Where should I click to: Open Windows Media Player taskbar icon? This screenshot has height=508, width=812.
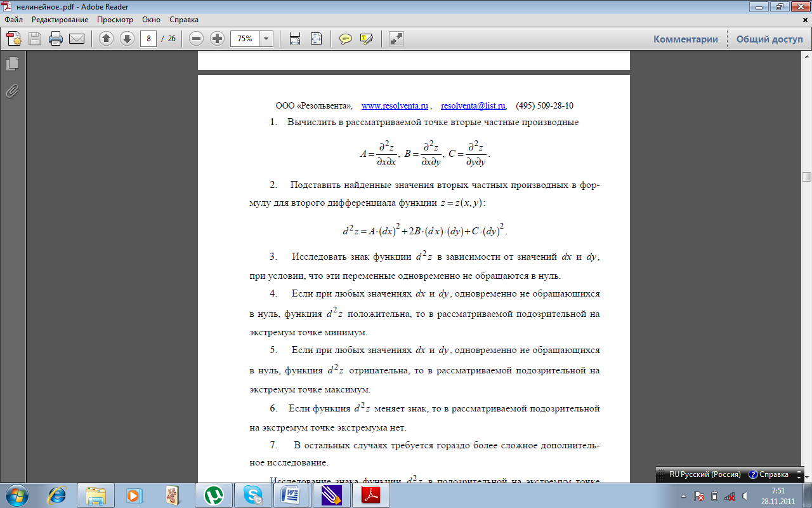(x=133, y=495)
